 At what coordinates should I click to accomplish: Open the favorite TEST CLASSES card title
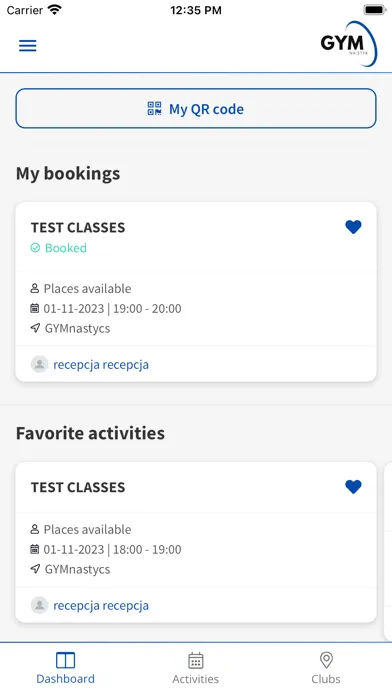[78, 487]
